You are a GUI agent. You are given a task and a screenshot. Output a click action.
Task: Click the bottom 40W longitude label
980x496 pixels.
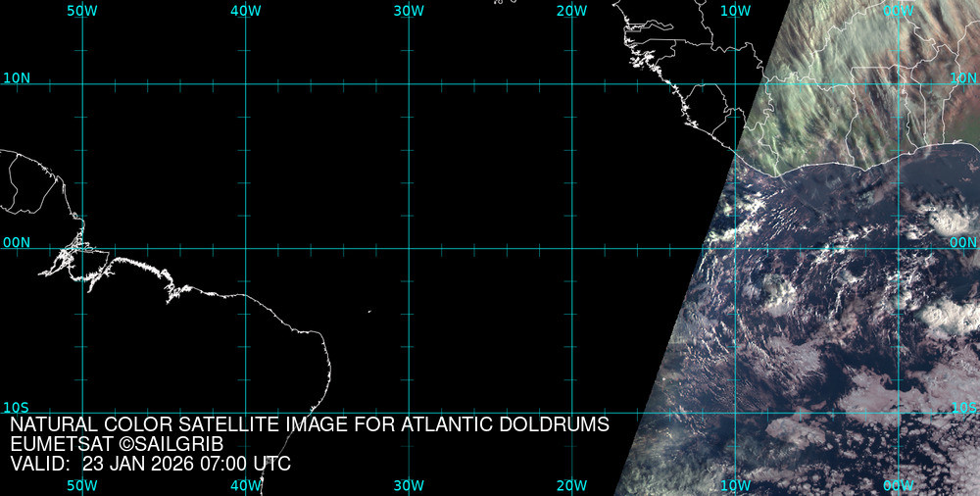coord(245,485)
